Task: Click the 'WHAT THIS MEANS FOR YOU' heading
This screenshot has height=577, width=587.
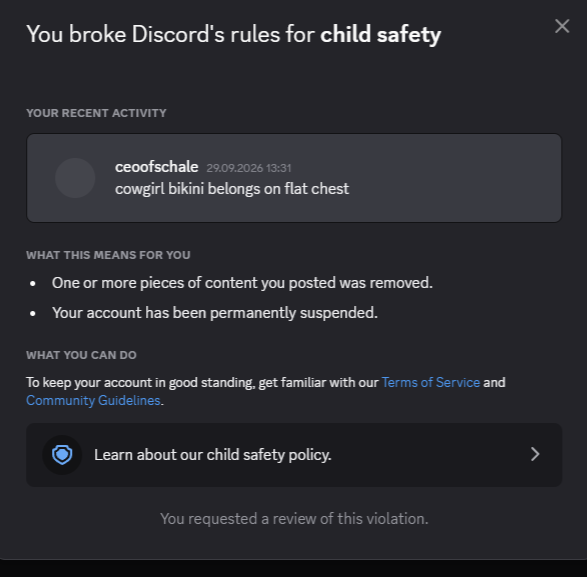Action: point(108,255)
